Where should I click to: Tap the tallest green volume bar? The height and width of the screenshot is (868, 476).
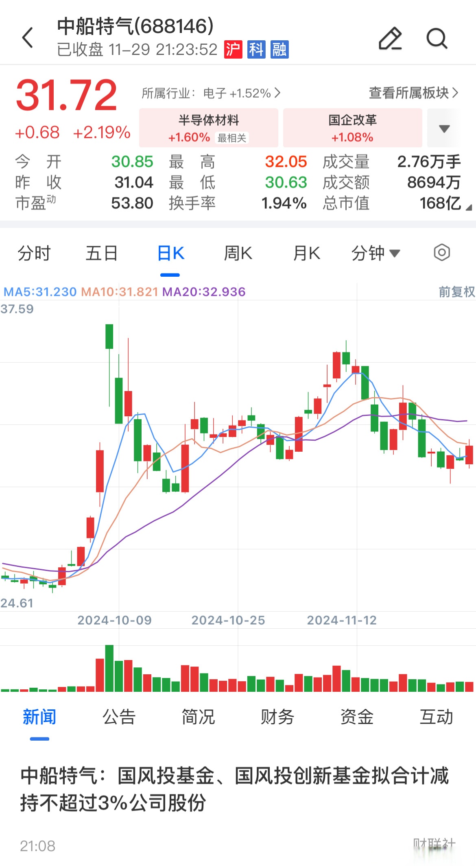[x=109, y=668]
